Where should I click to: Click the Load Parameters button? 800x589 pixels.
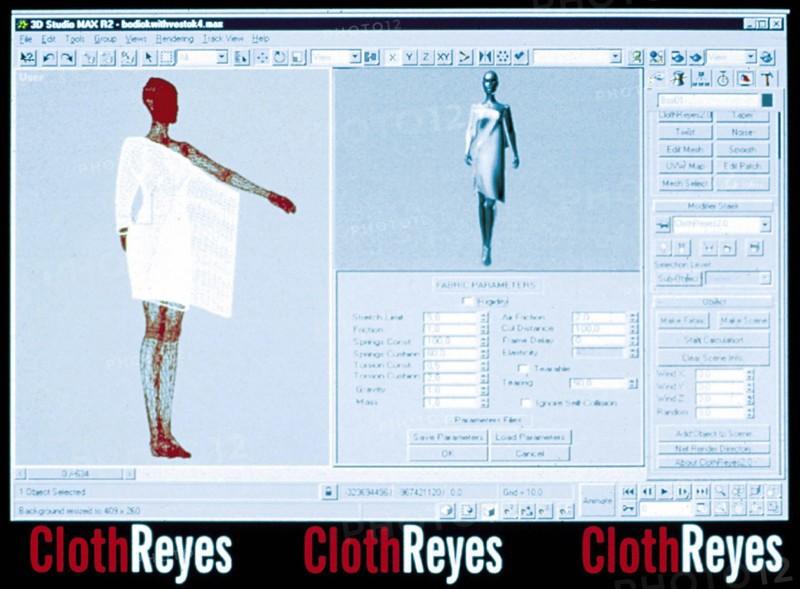pos(530,437)
